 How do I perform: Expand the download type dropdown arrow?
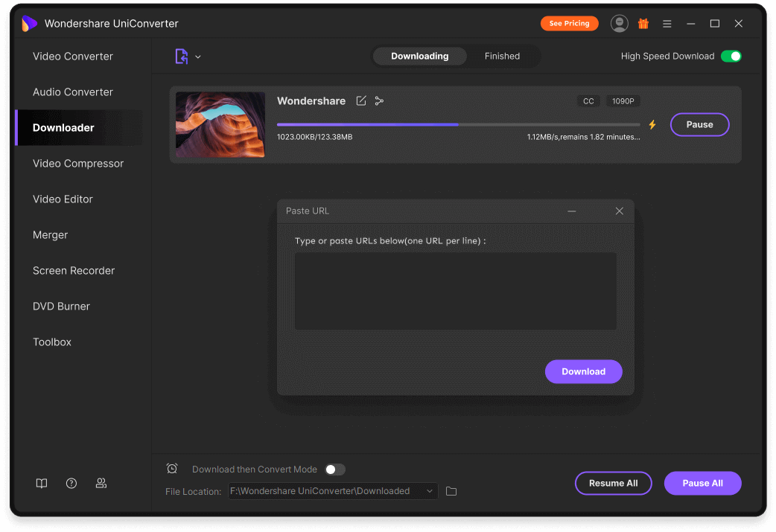[197, 56]
